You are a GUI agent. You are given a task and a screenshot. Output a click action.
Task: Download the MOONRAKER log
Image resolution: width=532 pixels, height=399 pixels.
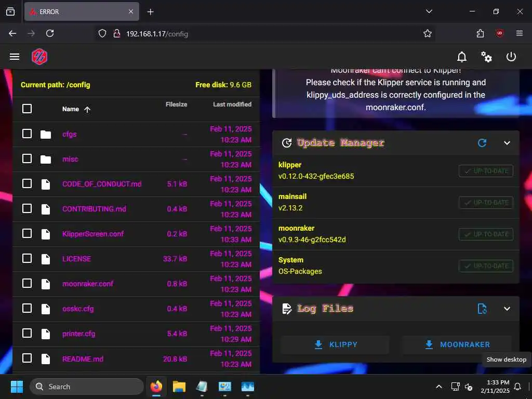tap(457, 345)
